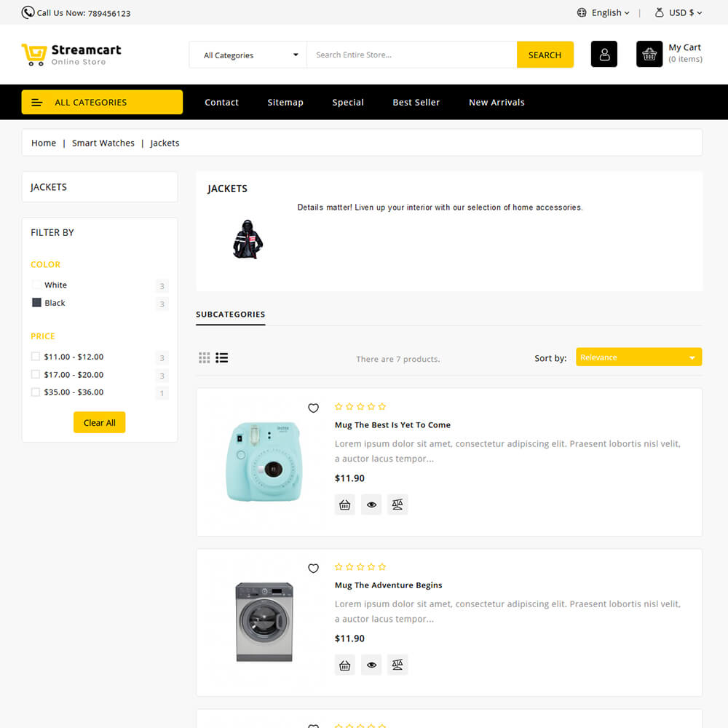Viewport: 728px width, 728px height.
Task: Switch to list view layout
Action: click(222, 357)
